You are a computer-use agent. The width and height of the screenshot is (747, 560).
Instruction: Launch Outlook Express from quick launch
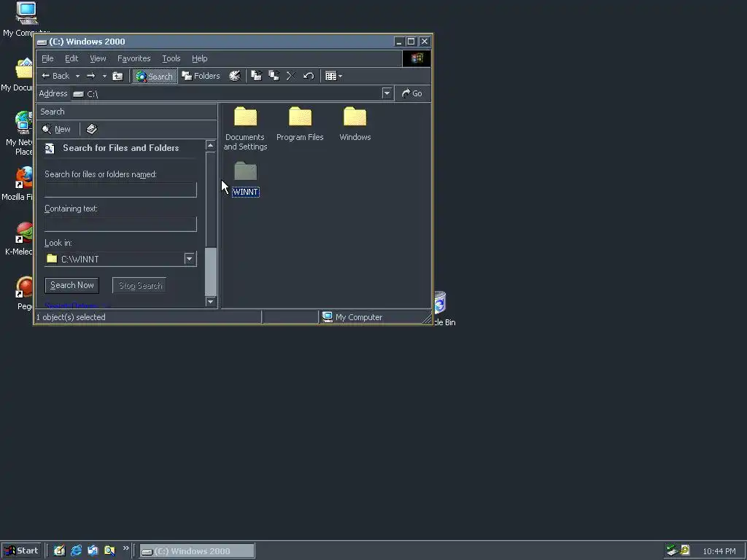93,551
